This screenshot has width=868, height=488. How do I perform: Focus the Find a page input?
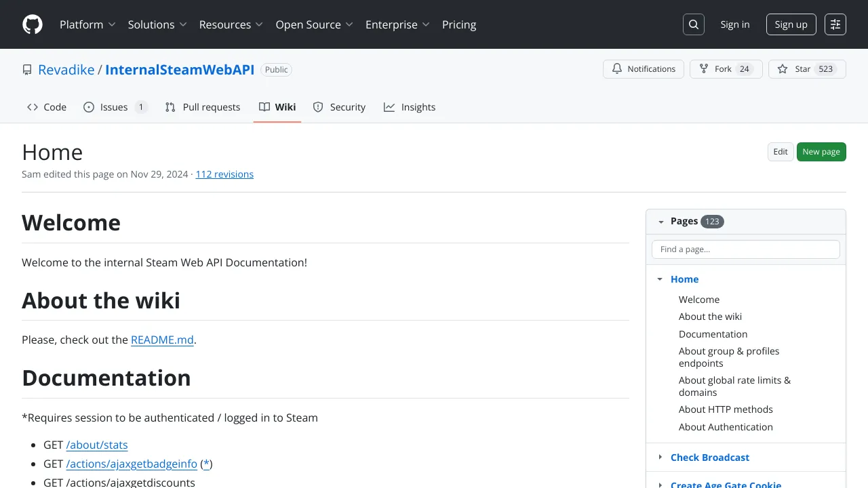point(746,249)
